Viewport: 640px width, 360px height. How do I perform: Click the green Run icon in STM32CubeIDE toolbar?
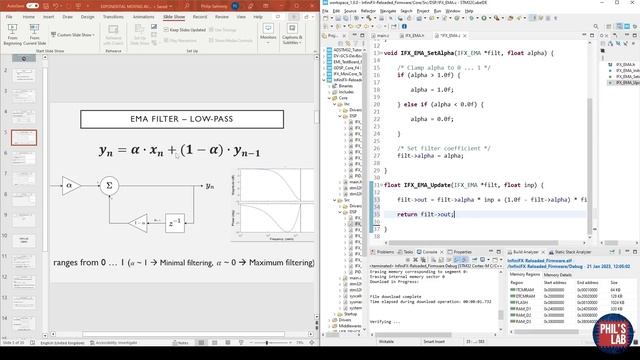pos(484,18)
